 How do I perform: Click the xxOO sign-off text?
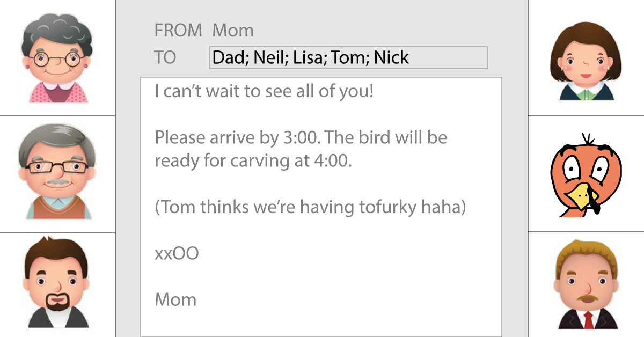pos(177,253)
